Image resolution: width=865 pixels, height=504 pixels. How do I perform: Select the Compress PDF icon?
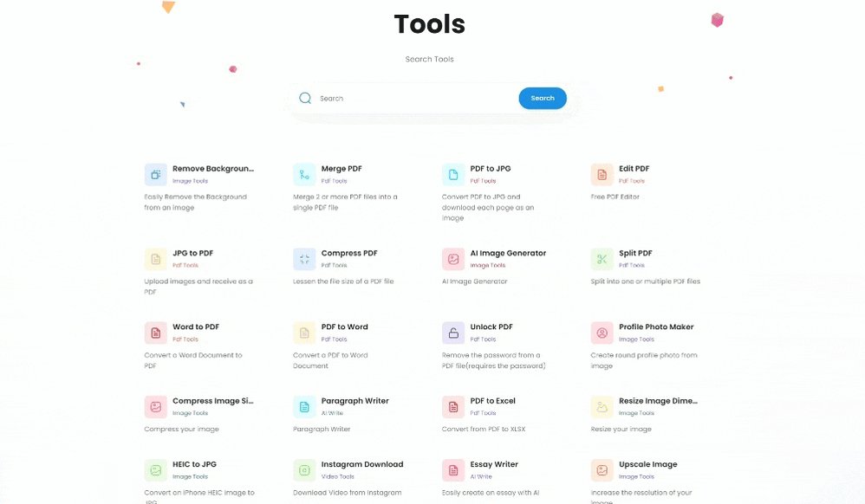[x=304, y=259]
